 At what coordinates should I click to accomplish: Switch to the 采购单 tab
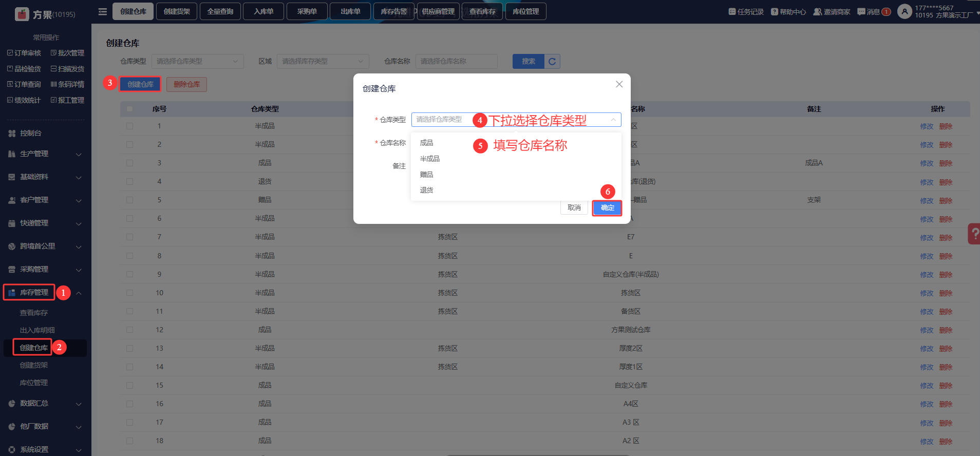307,11
